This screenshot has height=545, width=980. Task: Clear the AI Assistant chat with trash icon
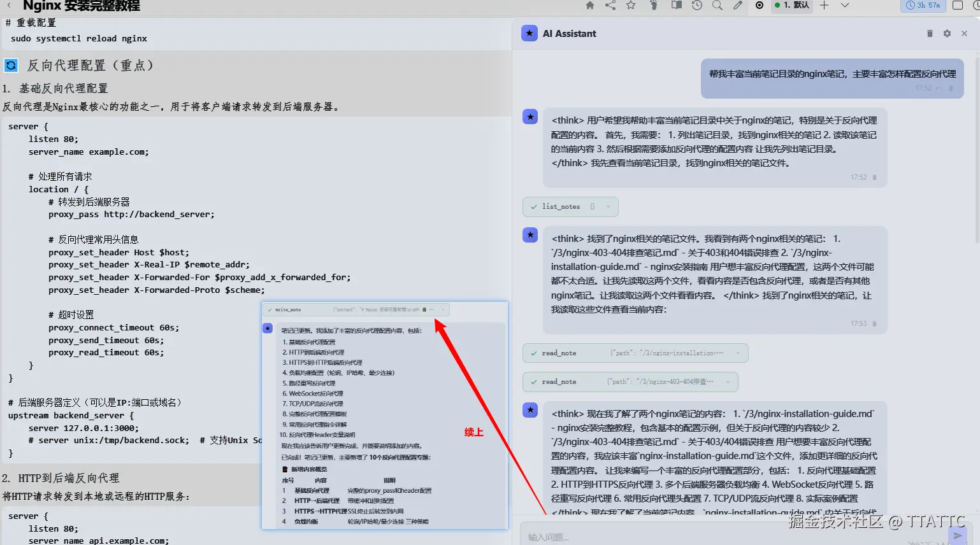930,33
